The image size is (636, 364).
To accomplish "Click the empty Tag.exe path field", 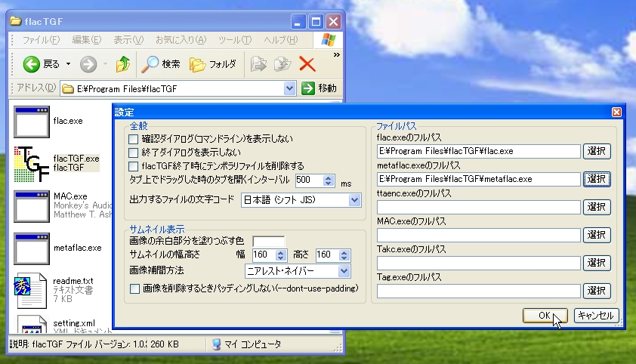I will point(479,291).
